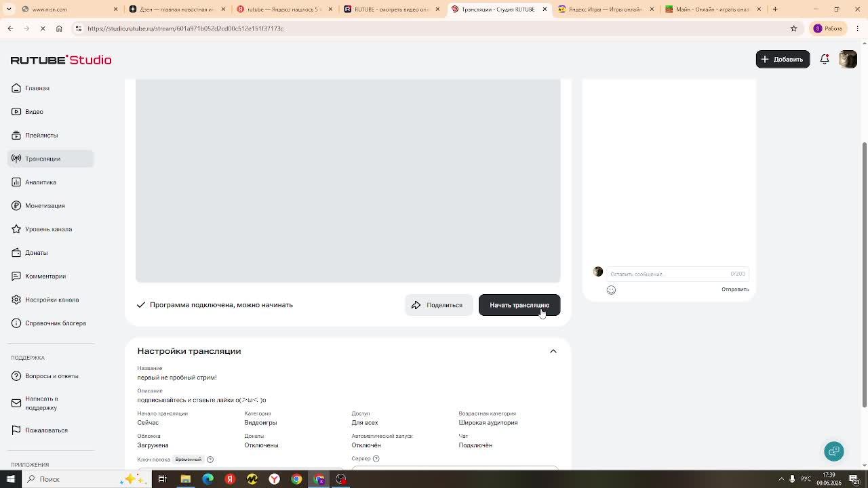This screenshot has width=868, height=488.
Task: Click the Видеоигры category value
Action: (x=260, y=423)
